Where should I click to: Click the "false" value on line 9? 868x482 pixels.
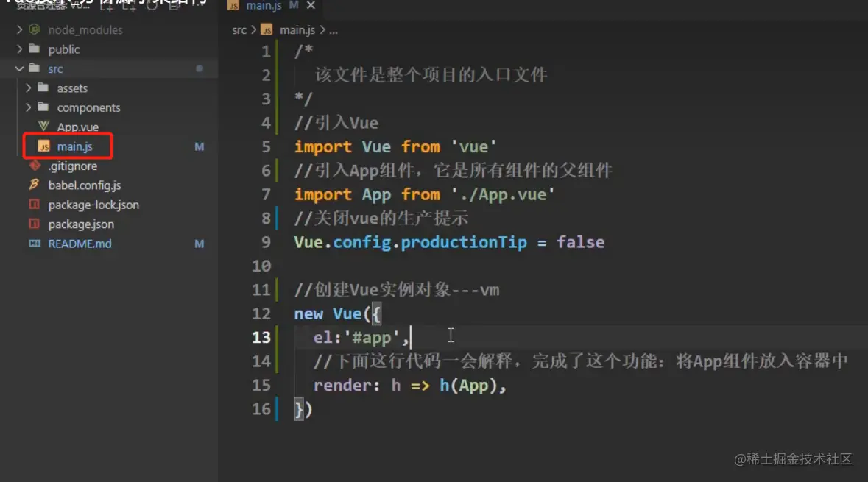pyautogui.click(x=580, y=242)
